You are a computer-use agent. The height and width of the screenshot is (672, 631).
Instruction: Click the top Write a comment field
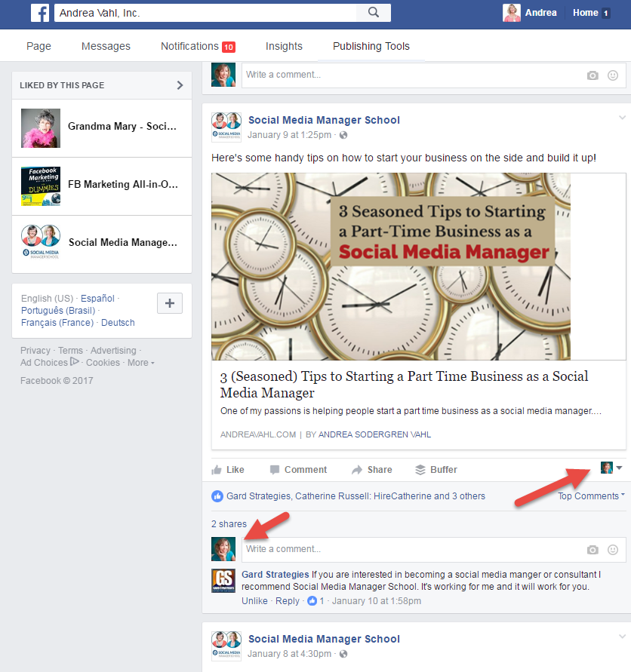[x=434, y=75]
